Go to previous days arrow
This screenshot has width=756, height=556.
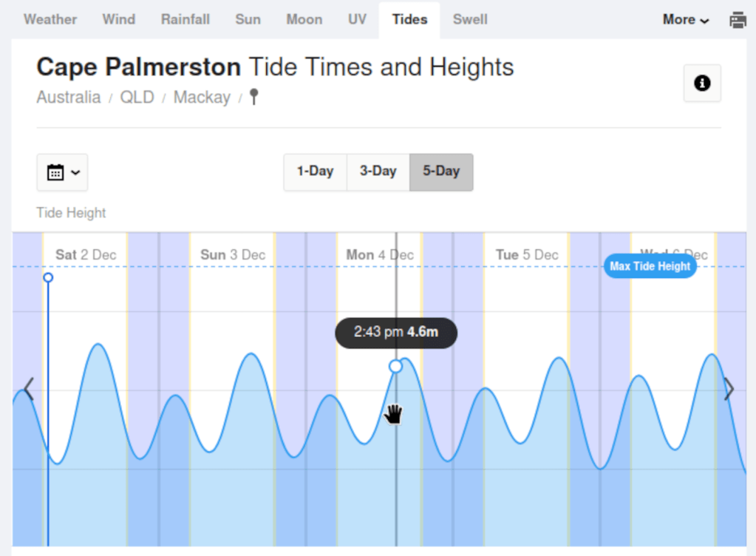click(x=28, y=389)
